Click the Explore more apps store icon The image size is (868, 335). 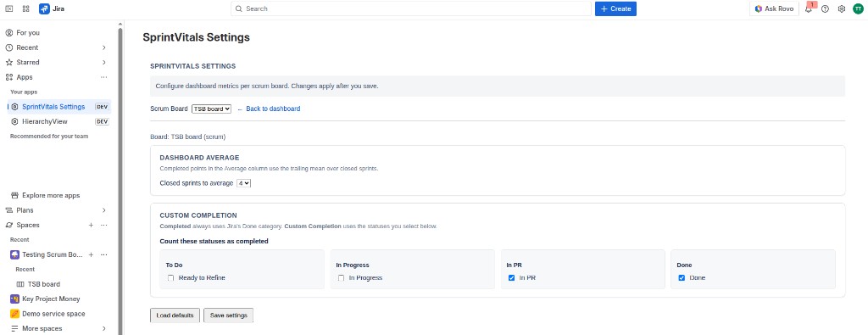click(x=15, y=195)
